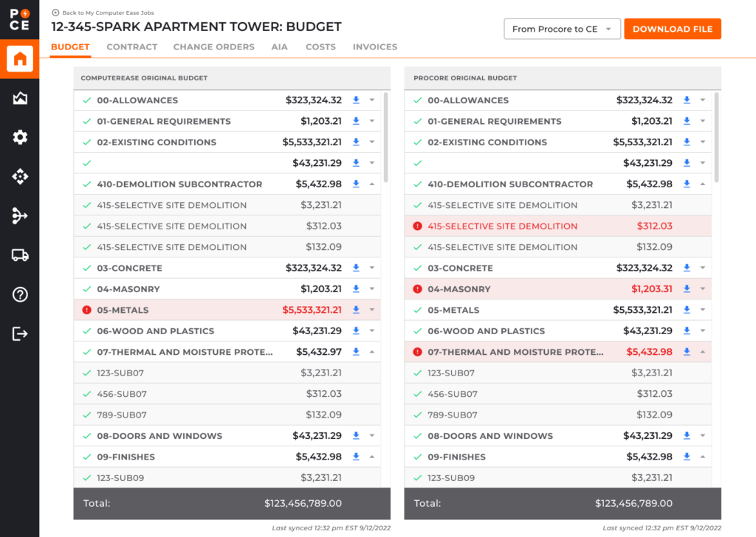Screen dimensions: 756x537
Task: Click Procore budget list scrollbar
Action: [x=716, y=137]
